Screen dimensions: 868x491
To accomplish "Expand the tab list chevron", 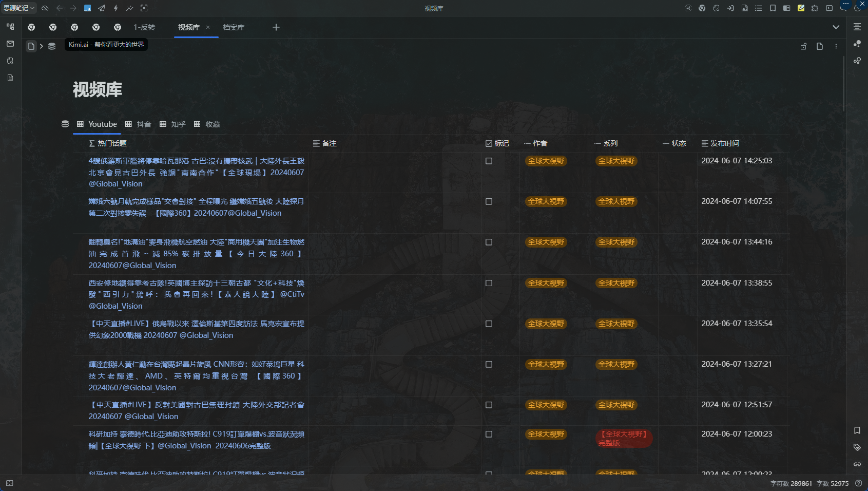I will tap(836, 27).
